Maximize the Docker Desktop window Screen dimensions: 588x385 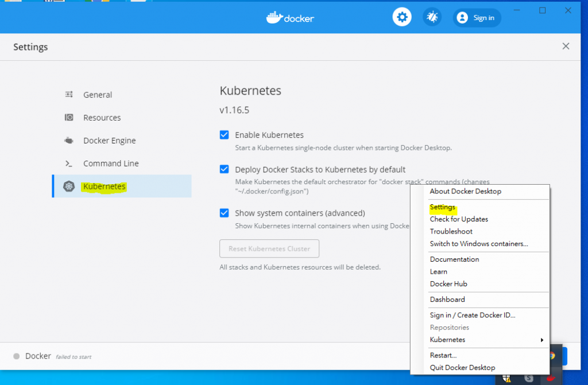542,10
